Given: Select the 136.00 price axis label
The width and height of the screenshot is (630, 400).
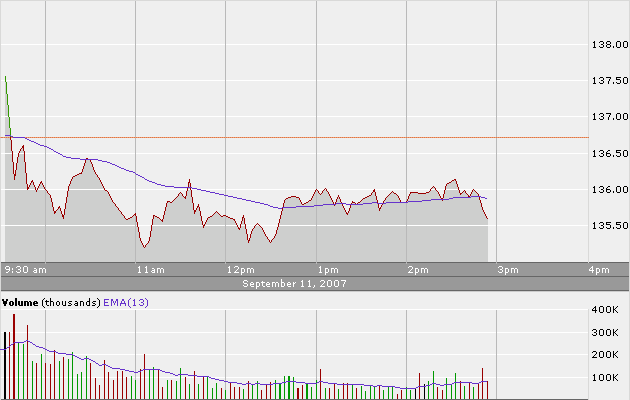Looking at the screenshot, I should [x=608, y=190].
